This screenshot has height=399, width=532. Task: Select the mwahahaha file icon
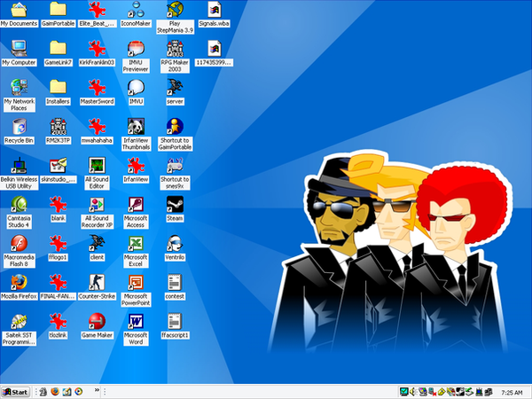tap(97, 127)
